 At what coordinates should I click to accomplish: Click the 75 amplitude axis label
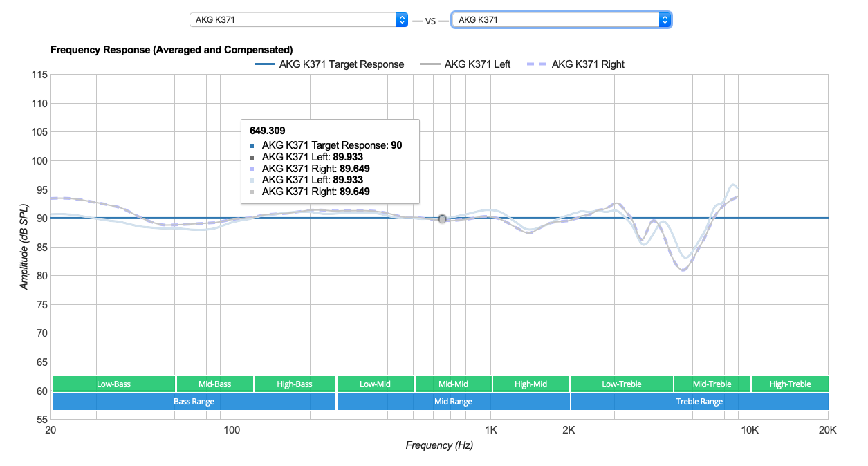tap(41, 304)
